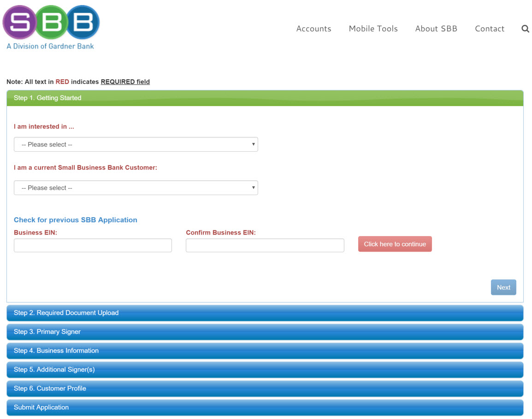The image size is (532, 419).
Task: Click the 'I am interested in ...' label
Action: pos(44,127)
